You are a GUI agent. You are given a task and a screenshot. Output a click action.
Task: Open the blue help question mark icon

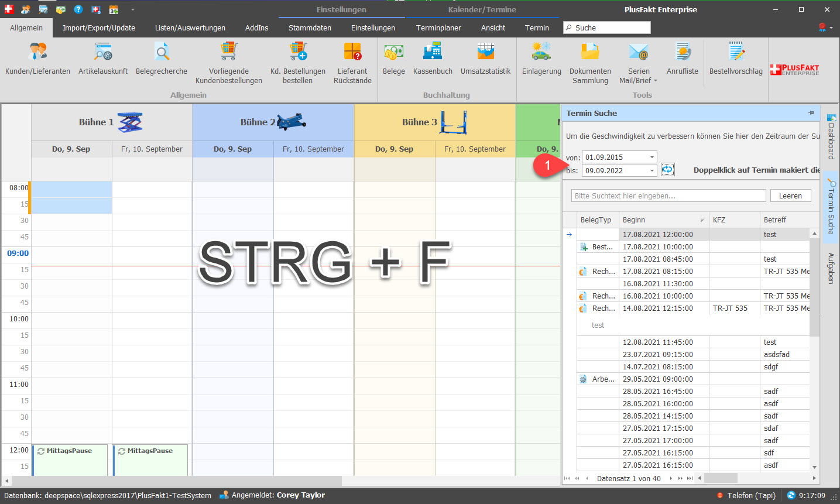pos(78,9)
